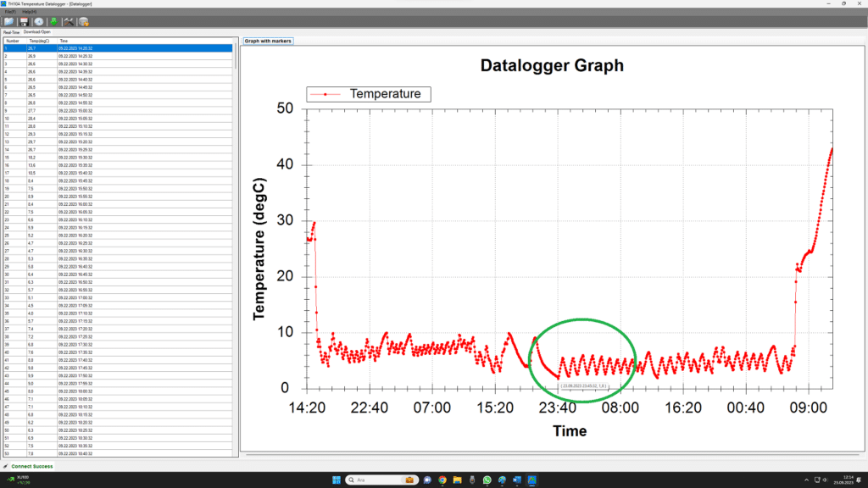Select table row number 53
The width and height of the screenshot is (868, 488).
point(118,454)
